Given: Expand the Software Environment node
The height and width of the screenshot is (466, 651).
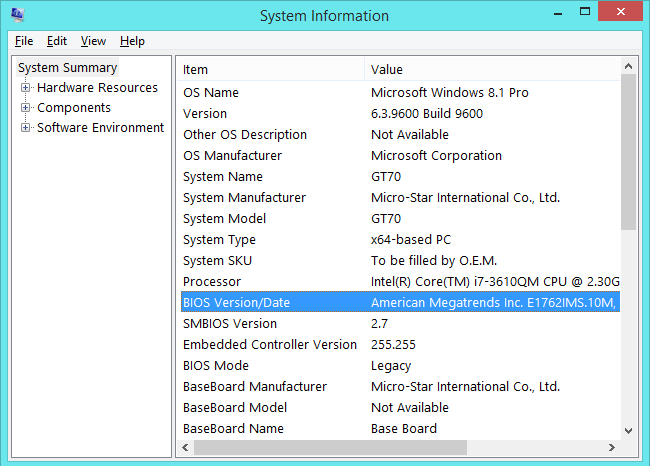Looking at the screenshot, I should coord(25,128).
